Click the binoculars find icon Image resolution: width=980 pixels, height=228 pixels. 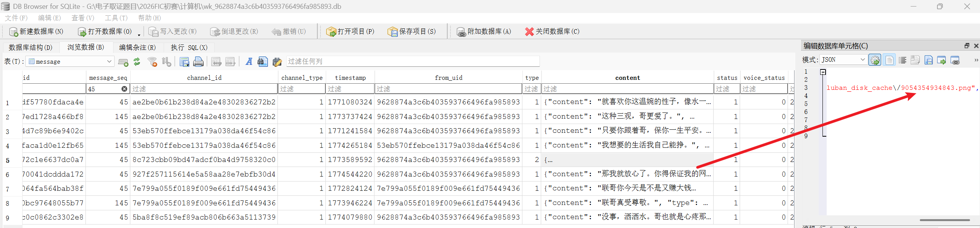263,61
